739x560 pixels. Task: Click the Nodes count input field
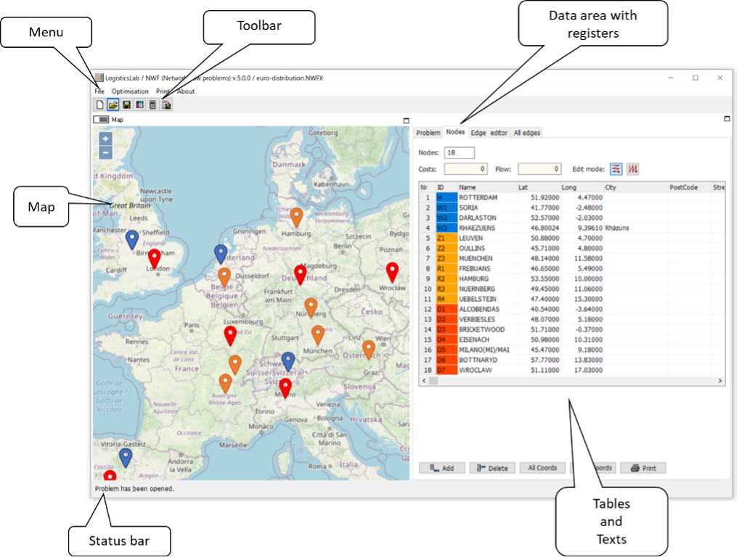459,153
